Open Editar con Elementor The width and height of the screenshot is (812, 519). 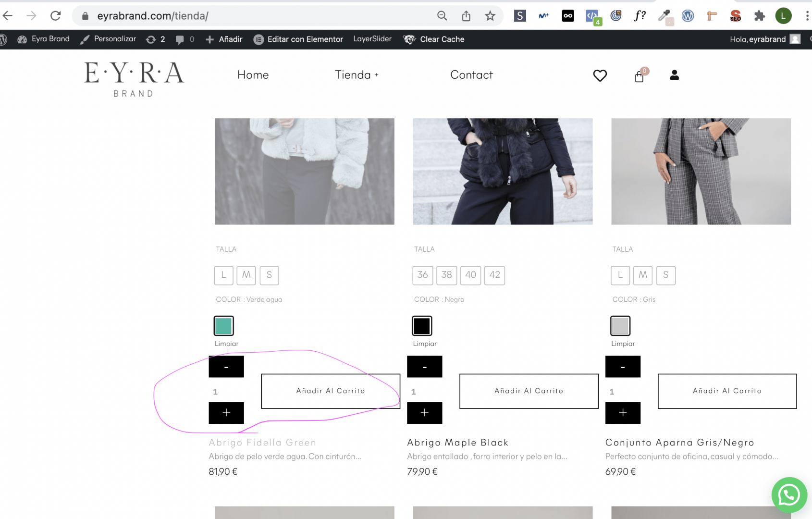298,39
